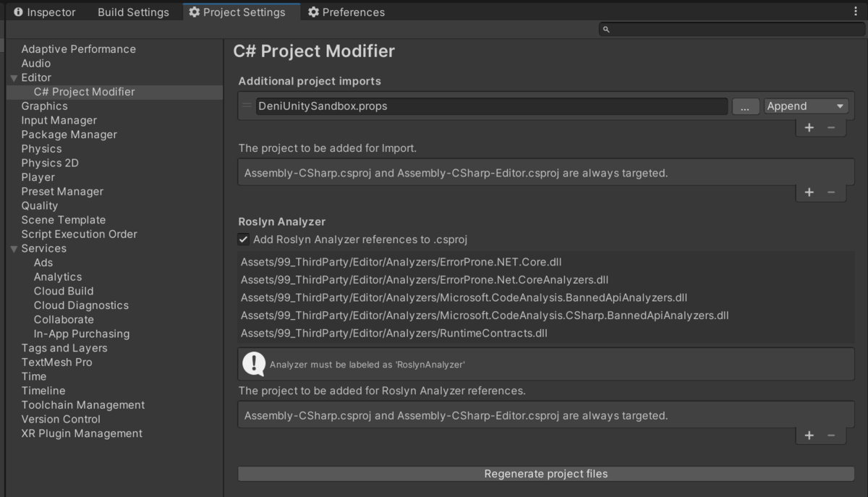This screenshot has width=868, height=497.
Task: Click the browse button labeled with three dots
Action: pyautogui.click(x=745, y=106)
